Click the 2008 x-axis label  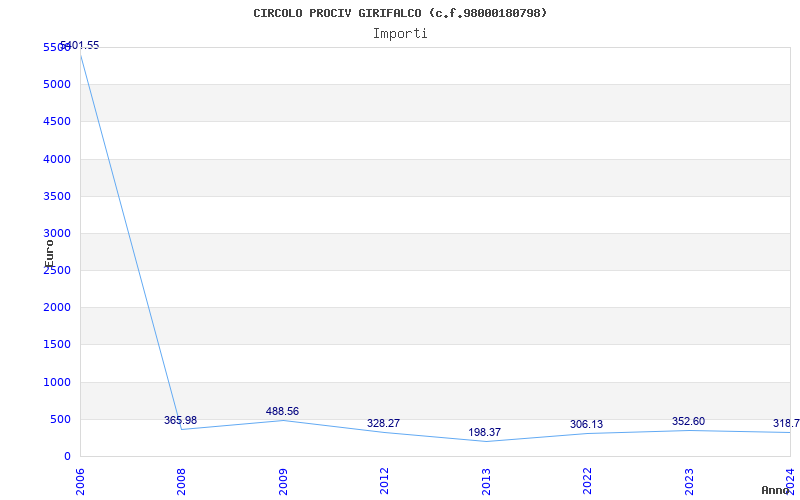tap(181, 482)
